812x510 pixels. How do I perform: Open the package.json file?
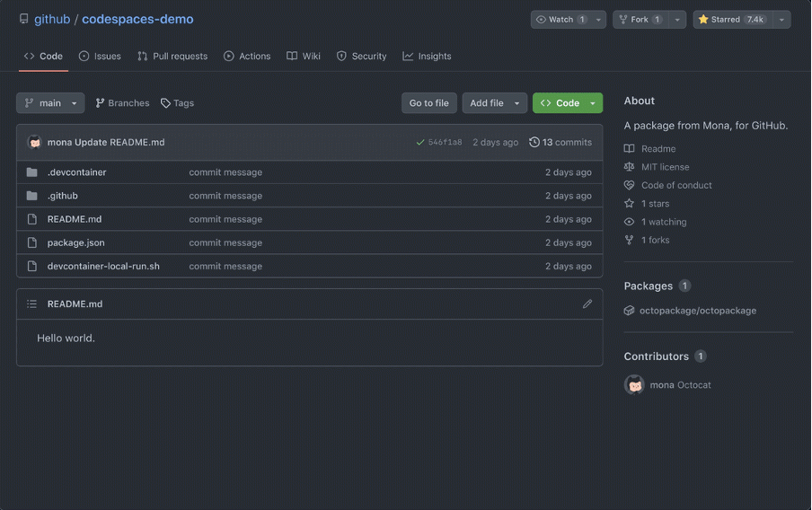tap(75, 242)
